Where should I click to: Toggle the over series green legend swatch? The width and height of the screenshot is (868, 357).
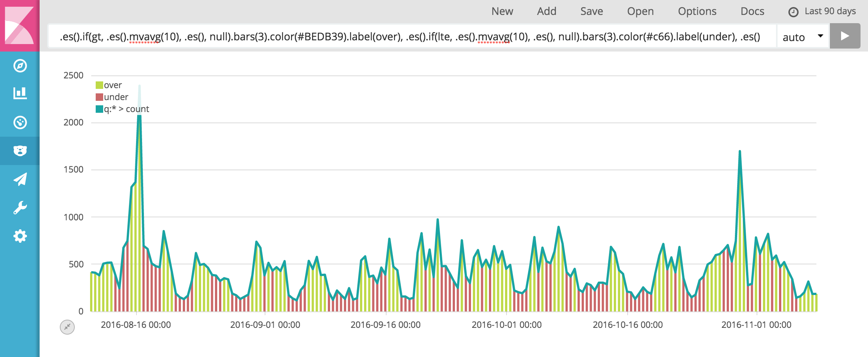(x=99, y=85)
